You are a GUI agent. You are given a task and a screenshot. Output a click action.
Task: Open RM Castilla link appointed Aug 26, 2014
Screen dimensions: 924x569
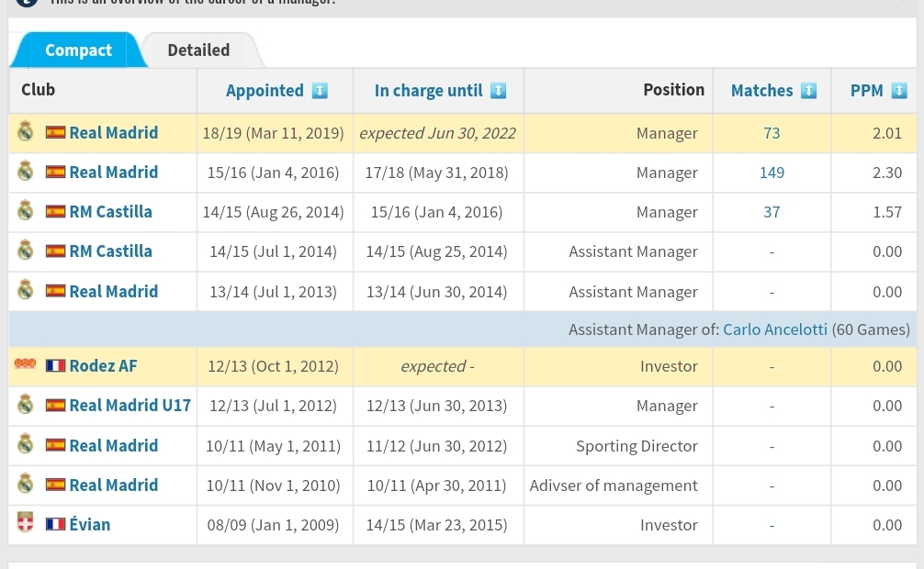(x=111, y=211)
